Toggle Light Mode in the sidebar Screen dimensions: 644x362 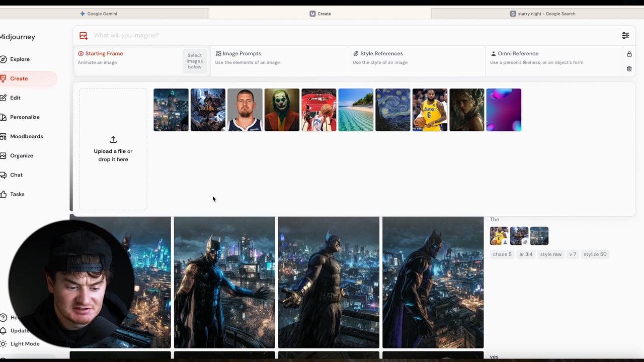25,344
